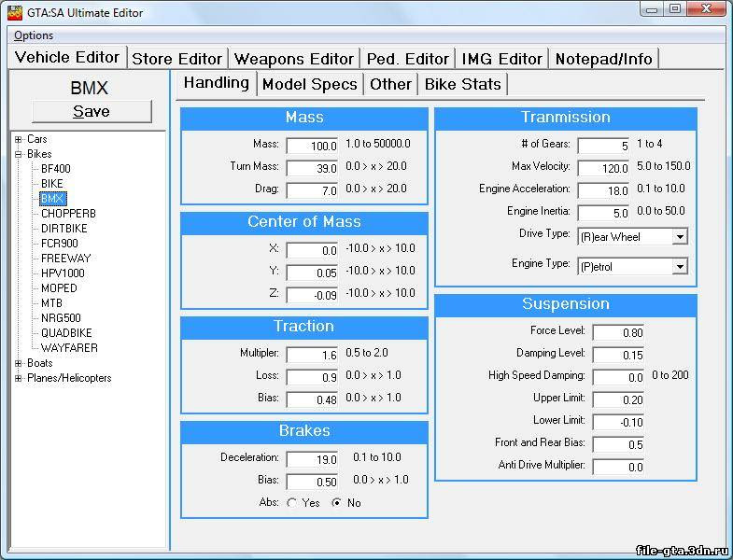Click the Engine Inertia field
Screen dimensions: 733x560
[603, 213]
